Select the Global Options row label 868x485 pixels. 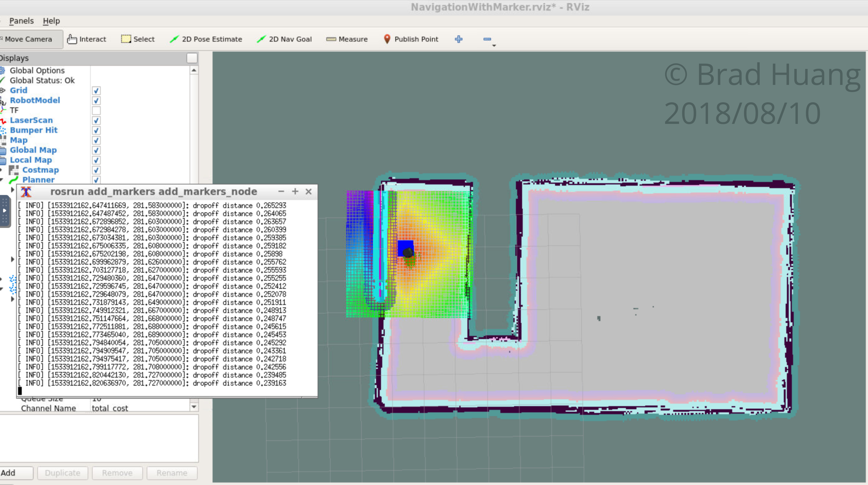(37, 70)
